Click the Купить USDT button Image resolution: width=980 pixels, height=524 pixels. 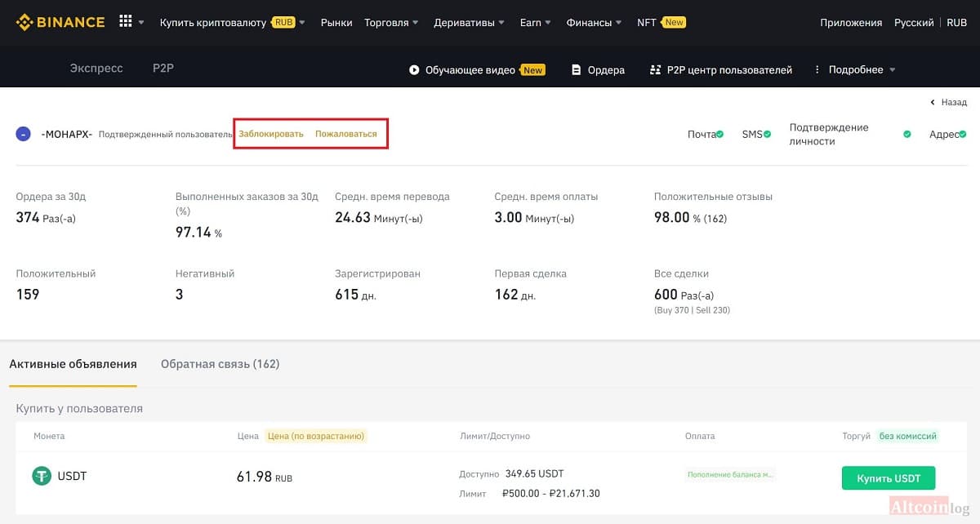coord(889,478)
